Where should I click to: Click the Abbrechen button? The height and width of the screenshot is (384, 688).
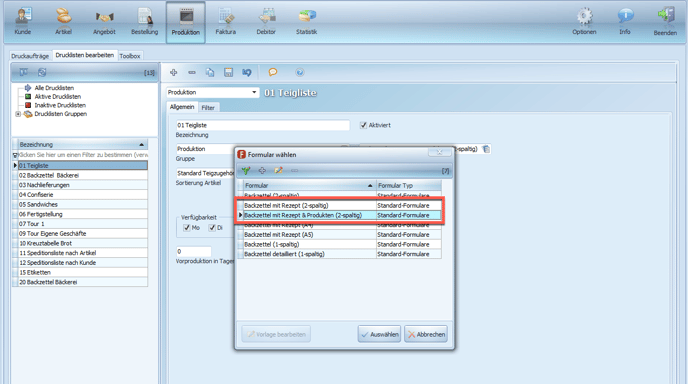click(426, 334)
